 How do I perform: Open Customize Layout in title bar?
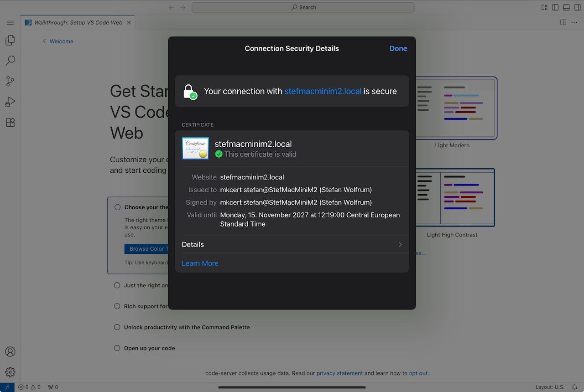[x=544, y=7]
